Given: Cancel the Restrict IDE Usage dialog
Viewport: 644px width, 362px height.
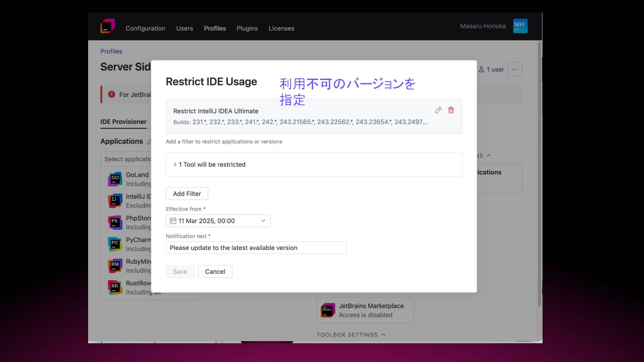Looking at the screenshot, I should (215, 271).
